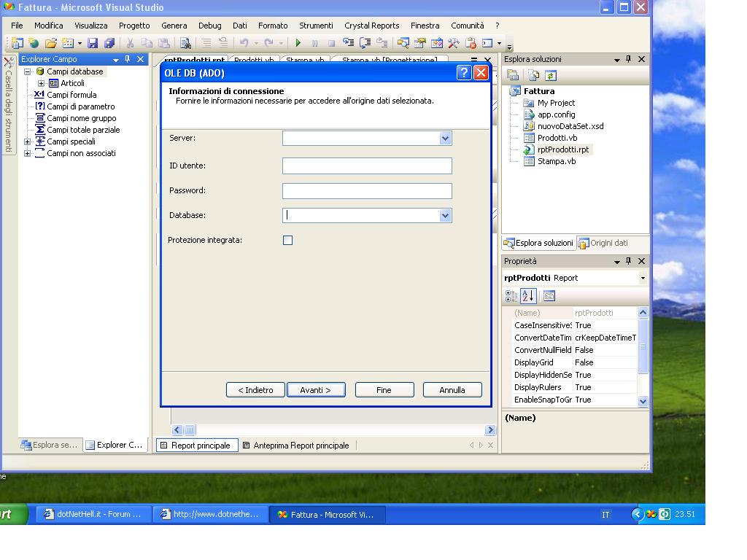Open the Database dropdown list
The width and height of the screenshot is (747, 560).
445,215
